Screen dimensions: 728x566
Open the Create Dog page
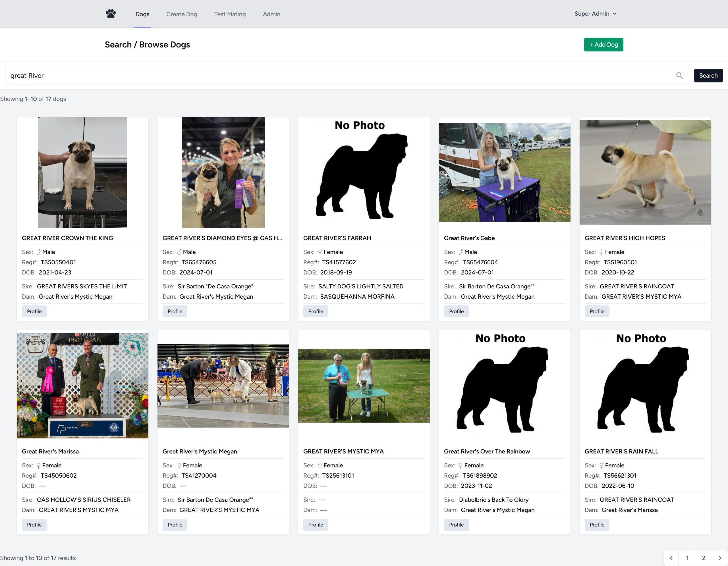coord(182,14)
